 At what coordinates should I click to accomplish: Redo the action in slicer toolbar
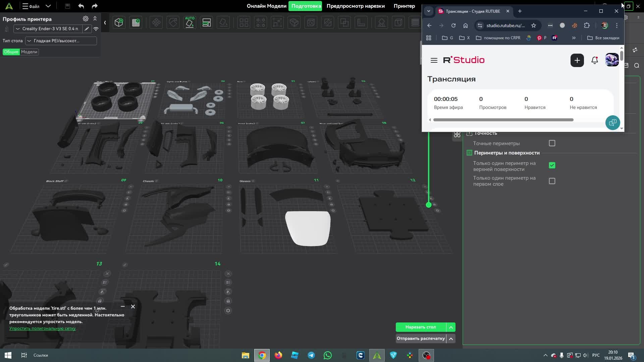[95, 6]
